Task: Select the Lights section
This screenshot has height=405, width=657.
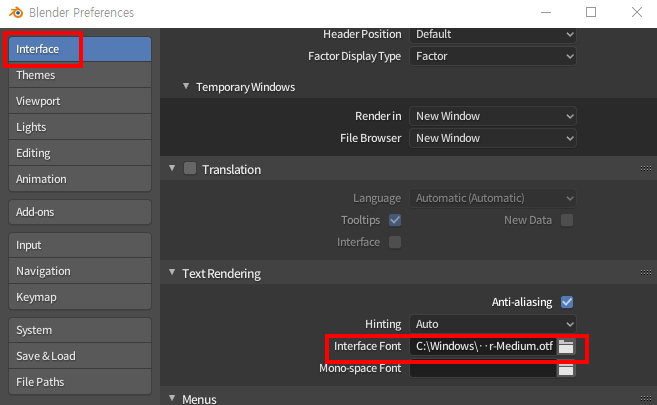Action: (80, 127)
